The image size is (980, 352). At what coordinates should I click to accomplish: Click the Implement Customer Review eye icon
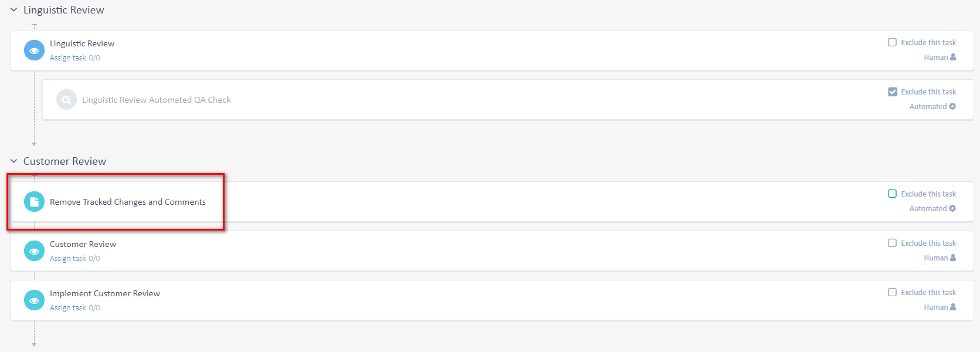coord(34,300)
